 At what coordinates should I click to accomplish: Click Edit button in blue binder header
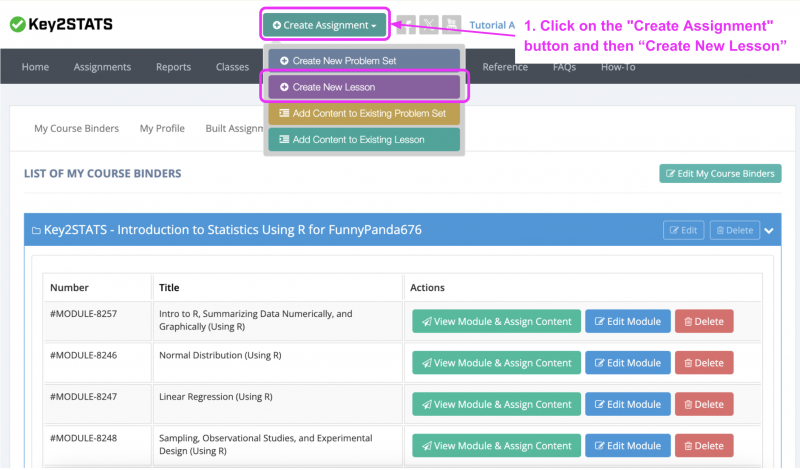click(683, 230)
